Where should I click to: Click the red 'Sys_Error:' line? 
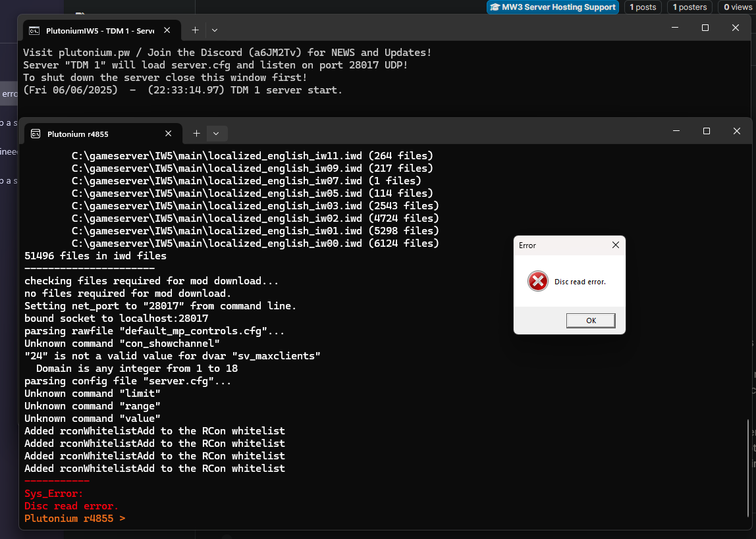pyautogui.click(x=53, y=493)
